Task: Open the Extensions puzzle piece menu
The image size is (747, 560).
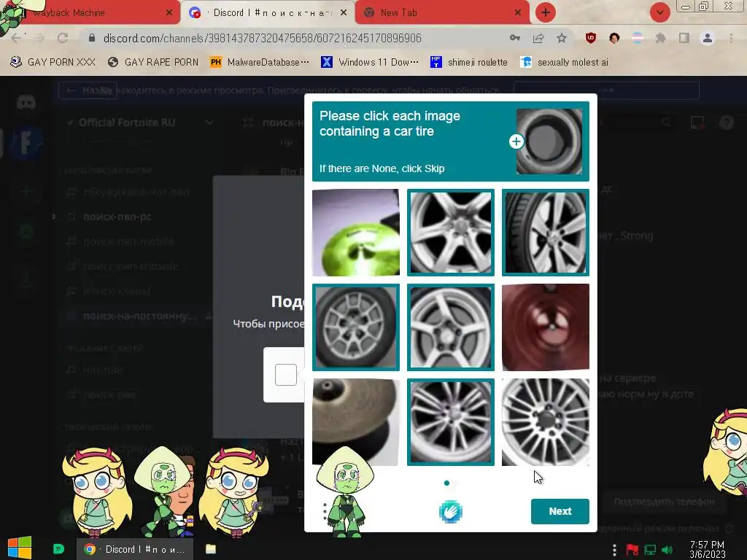Action: [x=660, y=38]
